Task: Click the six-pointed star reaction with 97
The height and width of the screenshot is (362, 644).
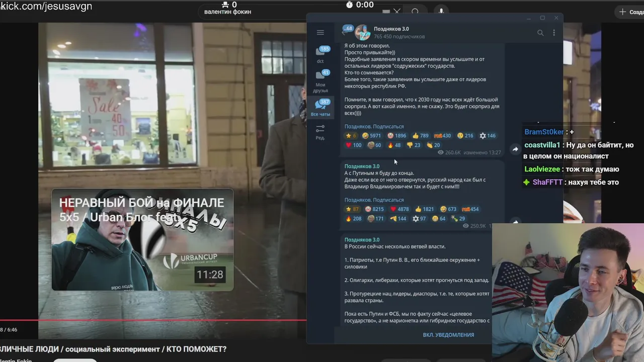Action: (419, 219)
